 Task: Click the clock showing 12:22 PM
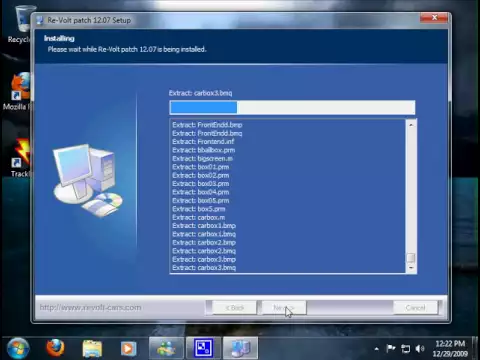pyautogui.click(x=450, y=348)
